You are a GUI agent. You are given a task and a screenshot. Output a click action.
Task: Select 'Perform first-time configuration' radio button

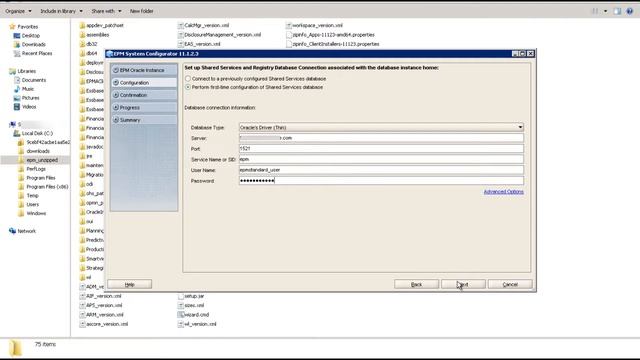coord(188,87)
